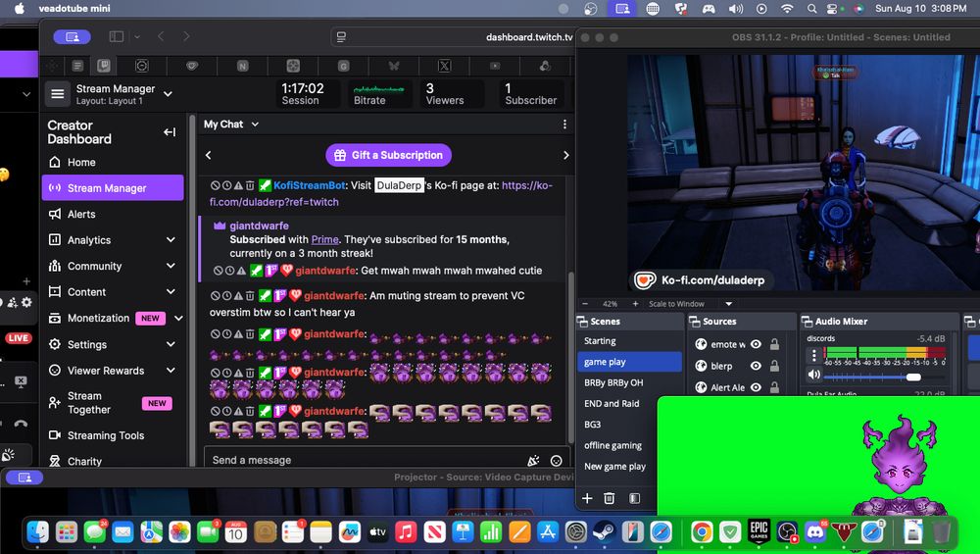The height and width of the screenshot is (554, 980).
Task: Select the Bluesky butterfly pinned tab
Action: pyautogui.click(x=394, y=66)
